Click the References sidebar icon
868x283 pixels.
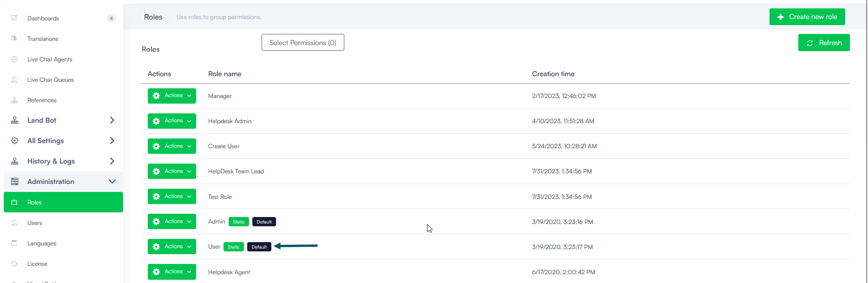point(14,100)
